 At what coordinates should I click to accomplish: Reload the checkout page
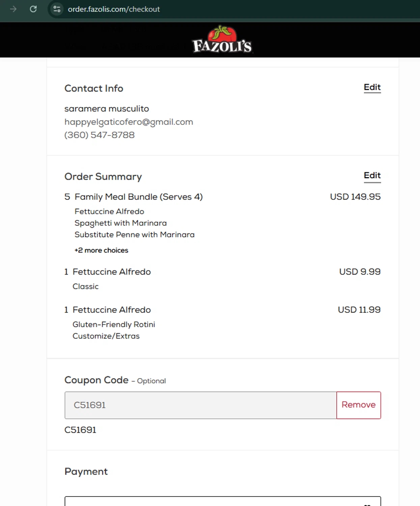pos(33,9)
